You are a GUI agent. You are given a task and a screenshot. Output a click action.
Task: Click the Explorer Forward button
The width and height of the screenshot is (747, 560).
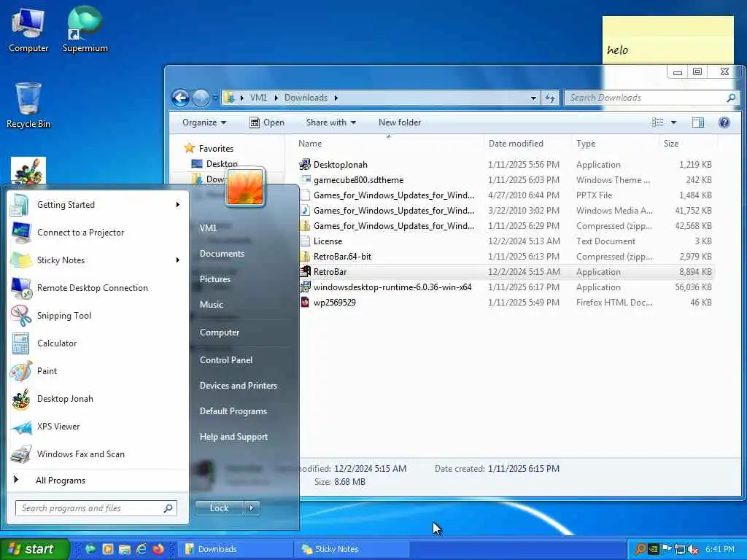click(x=201, y=98)
